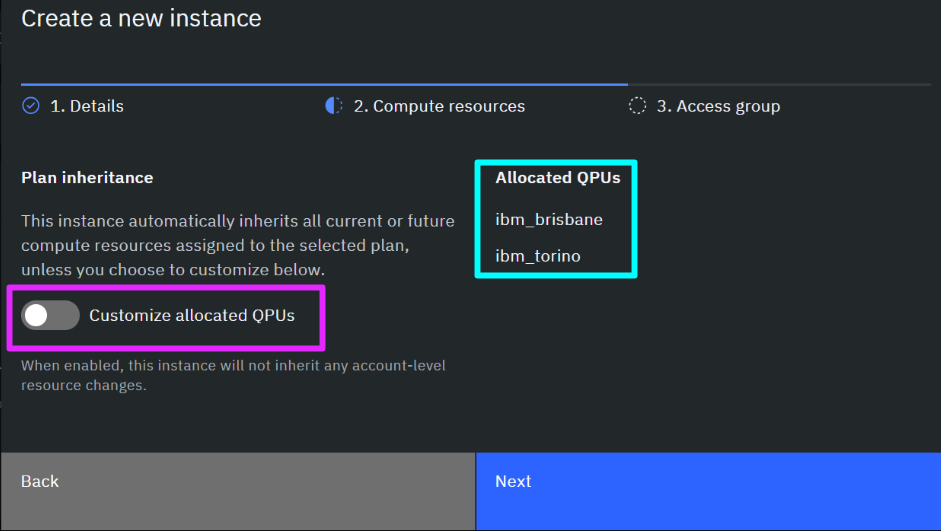Screen dimensions: 941x531
Task: Select ibm_brisbane in Allocated QPUs
Action: (549, 220)
